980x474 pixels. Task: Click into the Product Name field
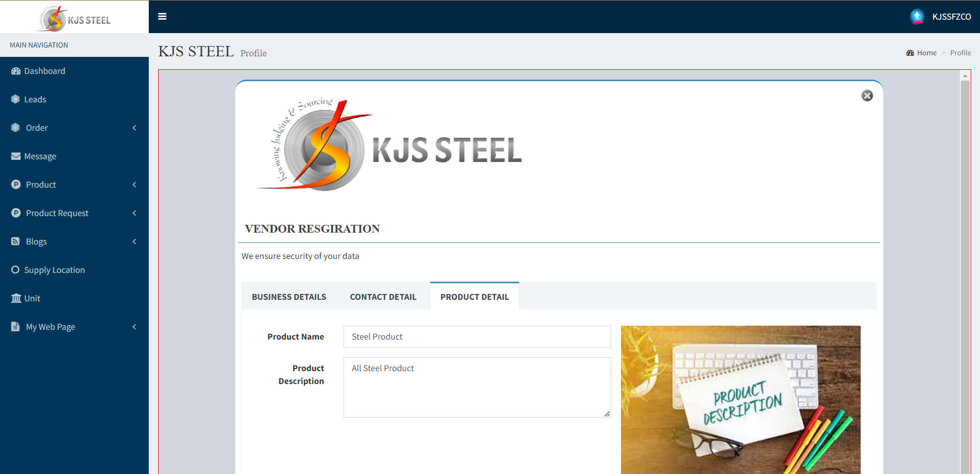[477, 337]
